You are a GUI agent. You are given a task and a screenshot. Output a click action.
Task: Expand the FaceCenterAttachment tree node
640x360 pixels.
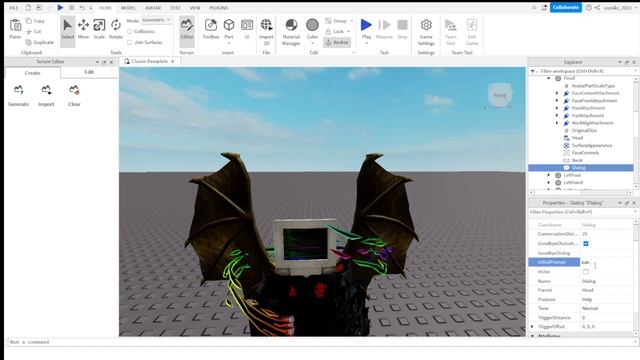[x=557, y=93]
